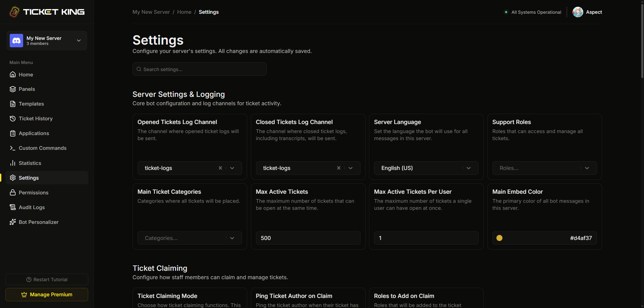Click the Manage Premium button
Screen dimensions: 644x308
(47, 295)
